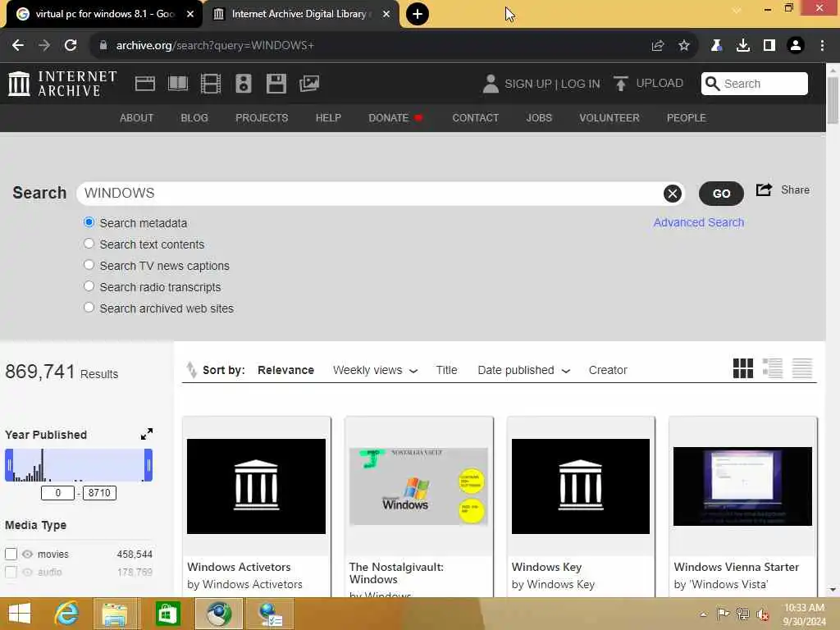Open the Audio speaker icon
840x630 pixels.
pyautogui.click(x=243, y=84)
